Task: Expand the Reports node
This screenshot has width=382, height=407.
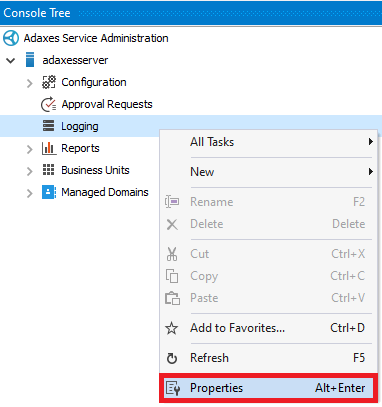Action: tap(30, 149)
